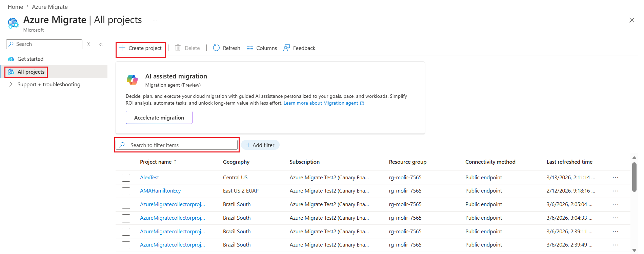Open the AzureMigratecollectorproj link refreshed at 3:04:33
This screenshot has width=644, height=254.
[173, 218]
